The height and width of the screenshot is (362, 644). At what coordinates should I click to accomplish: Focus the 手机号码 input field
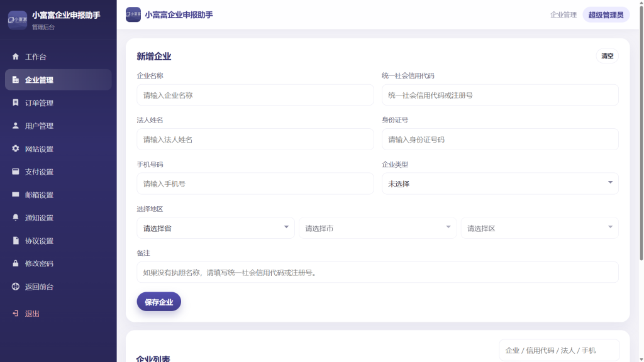pos(255,184)
